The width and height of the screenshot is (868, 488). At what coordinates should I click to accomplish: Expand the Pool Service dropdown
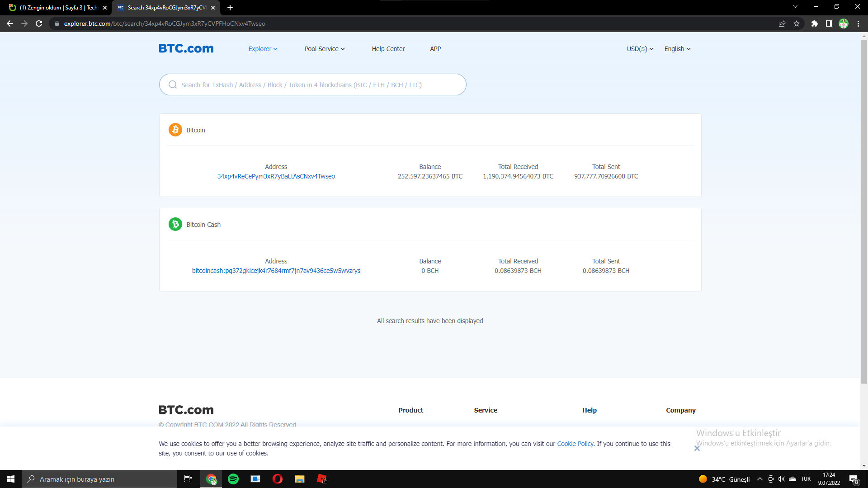coord(324,49)
